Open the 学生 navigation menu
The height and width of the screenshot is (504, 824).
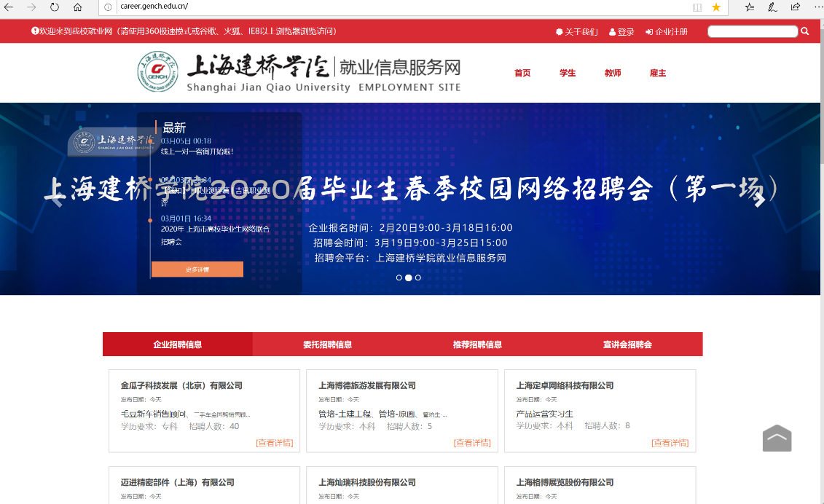[x=568, y=73]
